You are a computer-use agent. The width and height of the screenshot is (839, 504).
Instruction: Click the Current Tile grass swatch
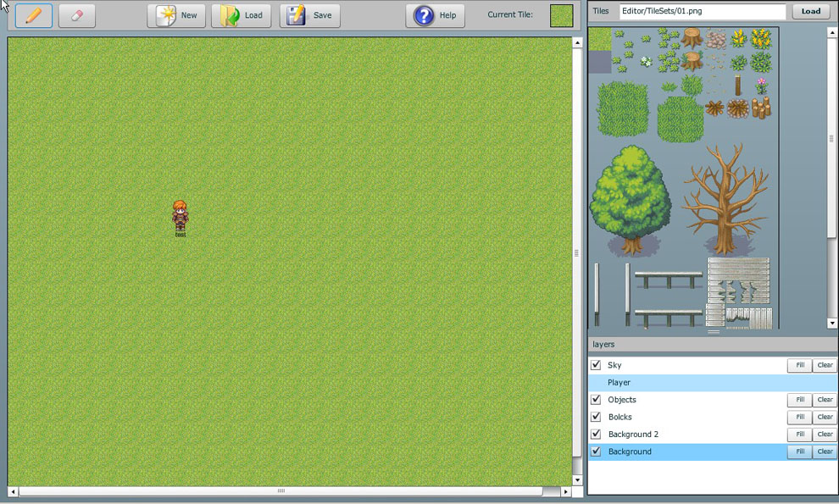point(561,15)
